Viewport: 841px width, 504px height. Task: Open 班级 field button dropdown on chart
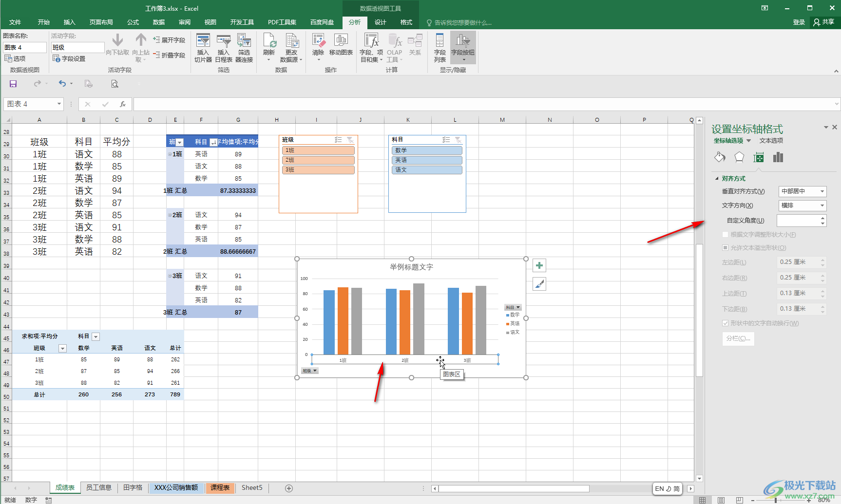point(309,371)
